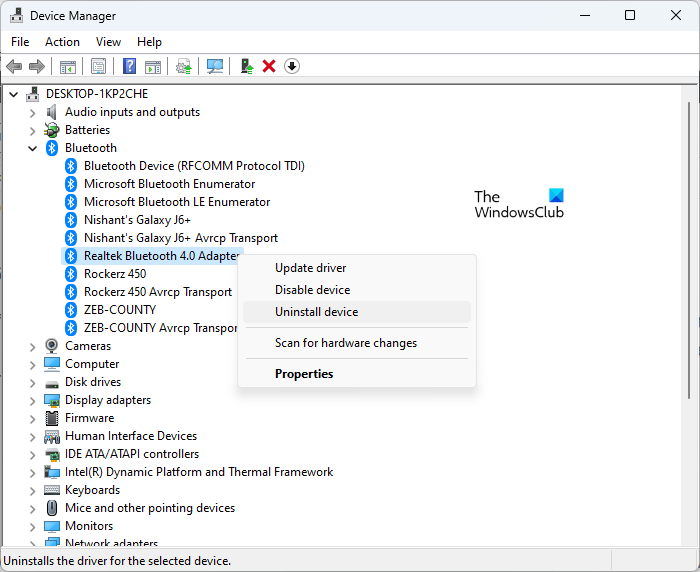Click the Disable device down-arrow icon
The width and height of the screenshot is (700, 572).
tap(292, 67)
